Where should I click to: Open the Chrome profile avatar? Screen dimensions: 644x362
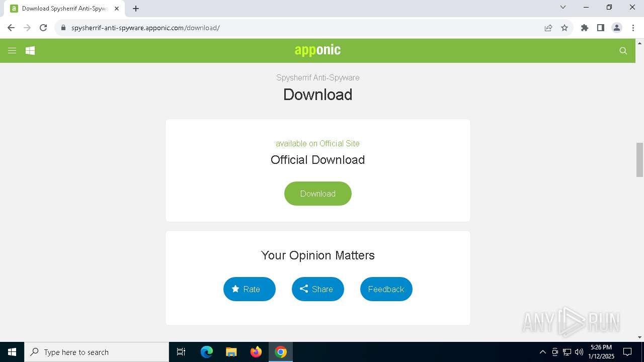click(617, 28)
